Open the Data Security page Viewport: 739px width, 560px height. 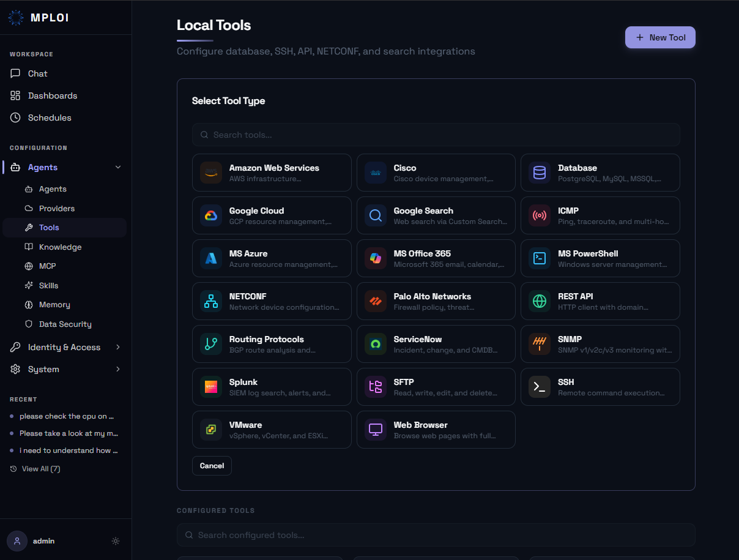65,324
